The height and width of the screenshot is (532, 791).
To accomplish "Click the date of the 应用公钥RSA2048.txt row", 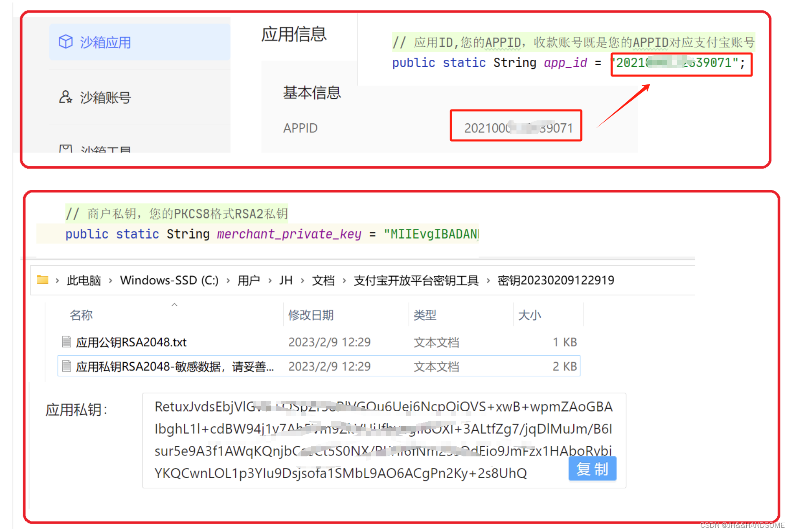I will 329,342.
